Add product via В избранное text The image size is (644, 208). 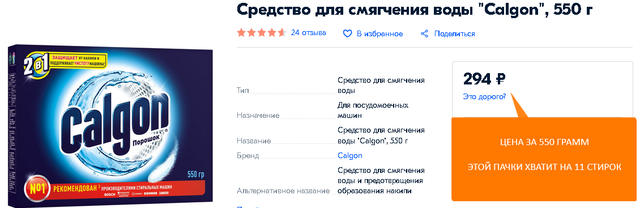point(380,33)
